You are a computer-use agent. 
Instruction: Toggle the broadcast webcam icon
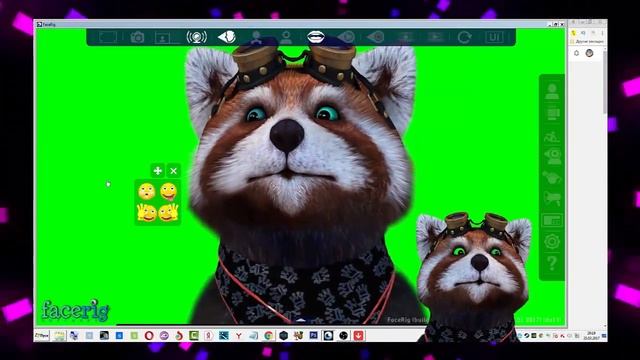pos(197,37)
